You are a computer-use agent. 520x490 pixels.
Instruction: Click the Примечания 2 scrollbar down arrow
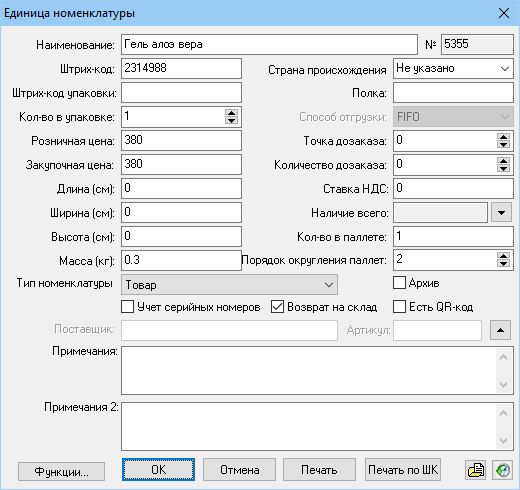[x=504, y=440]
